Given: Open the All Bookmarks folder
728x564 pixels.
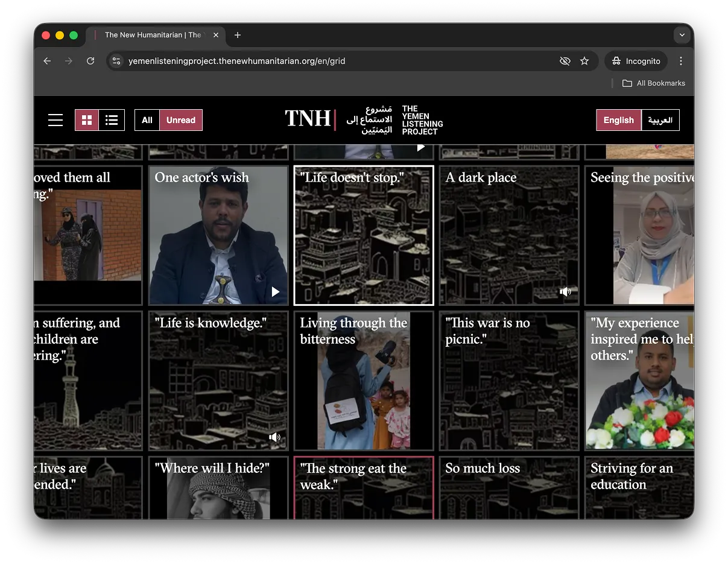Looking at the screenshot, I should pyautogui.click(x=654, y=83).
